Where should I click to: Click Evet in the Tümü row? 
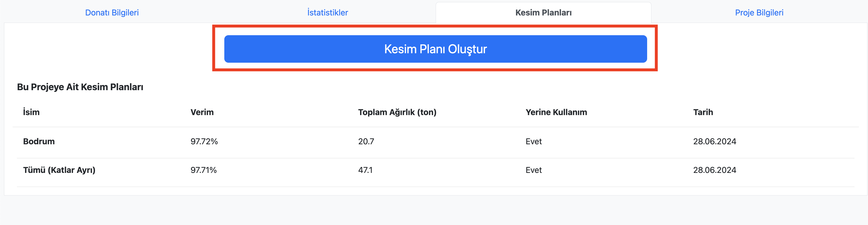[533, 170]
